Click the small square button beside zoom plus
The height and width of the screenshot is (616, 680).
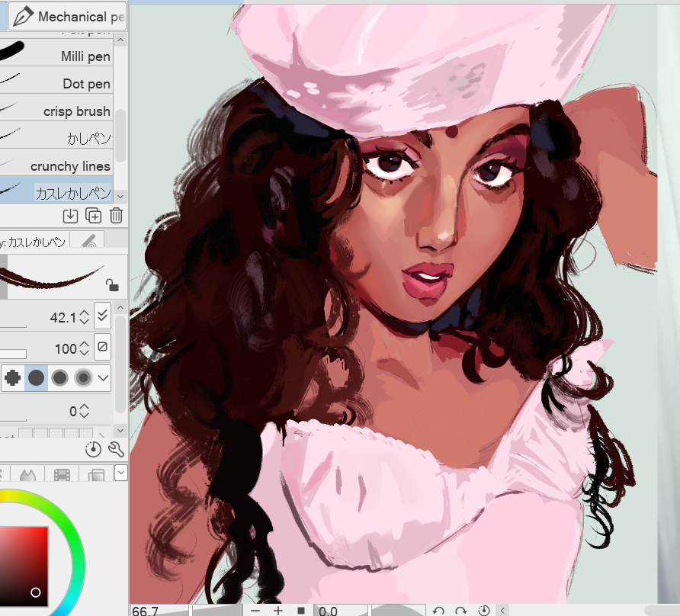point(301,611)
